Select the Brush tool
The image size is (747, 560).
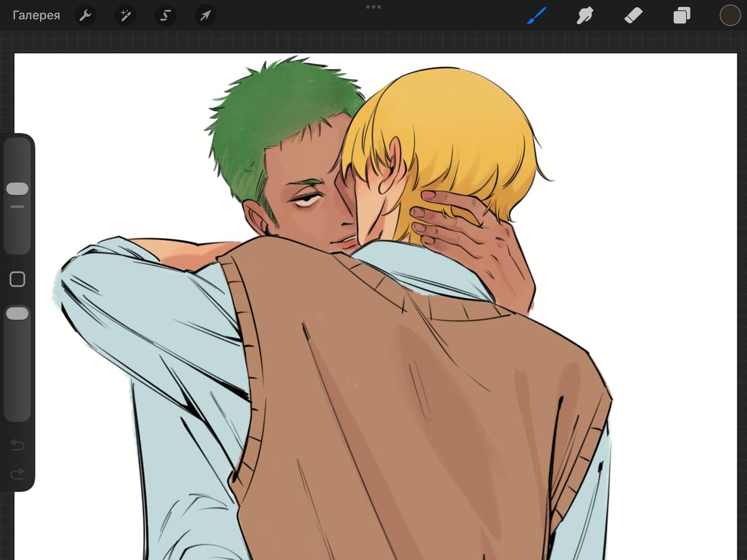click(x=536, y=15)
